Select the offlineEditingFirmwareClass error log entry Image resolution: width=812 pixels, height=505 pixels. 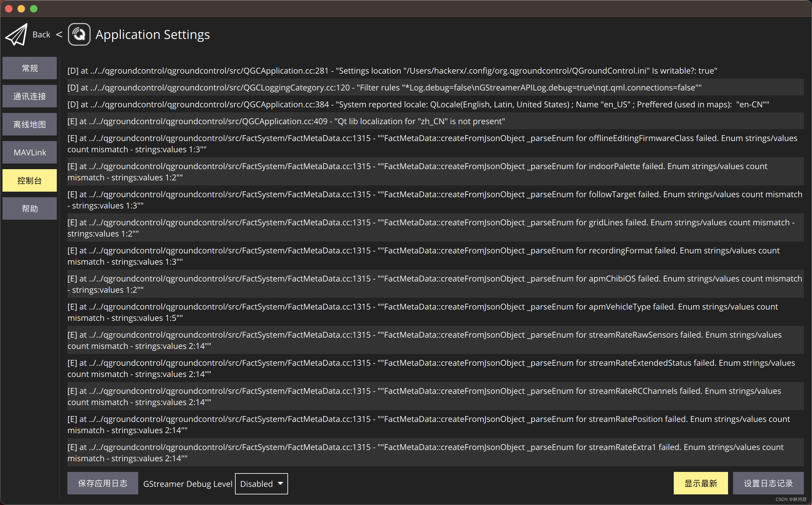tap(435, 144)
